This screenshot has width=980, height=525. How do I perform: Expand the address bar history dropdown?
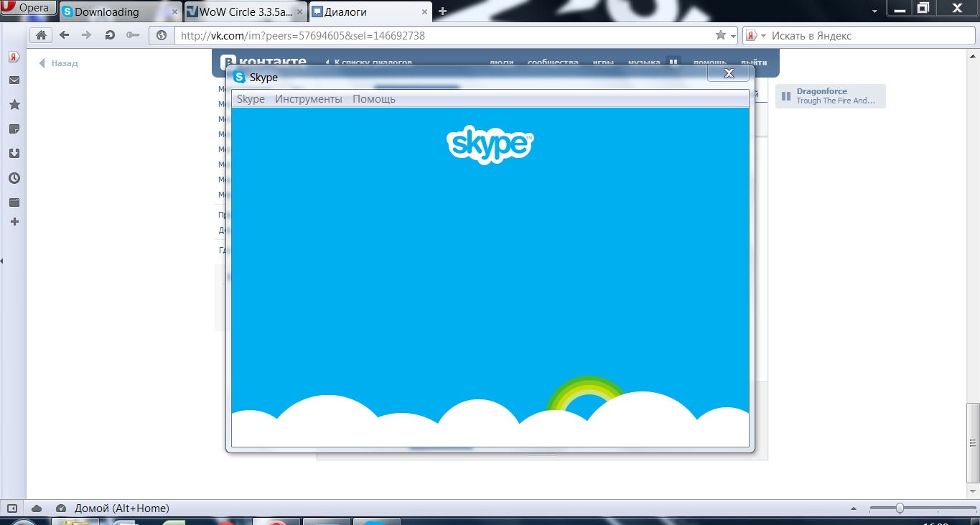point(733,35)
